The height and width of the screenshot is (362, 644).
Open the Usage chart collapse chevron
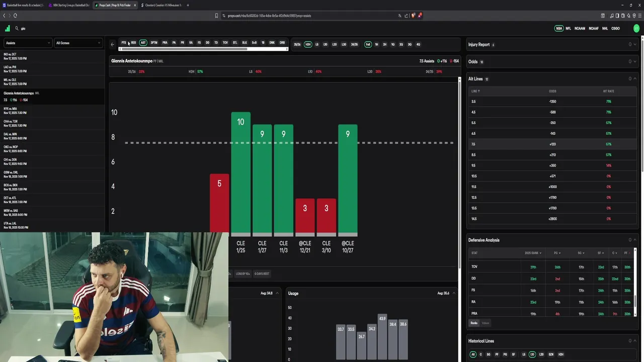pos(454,293)
